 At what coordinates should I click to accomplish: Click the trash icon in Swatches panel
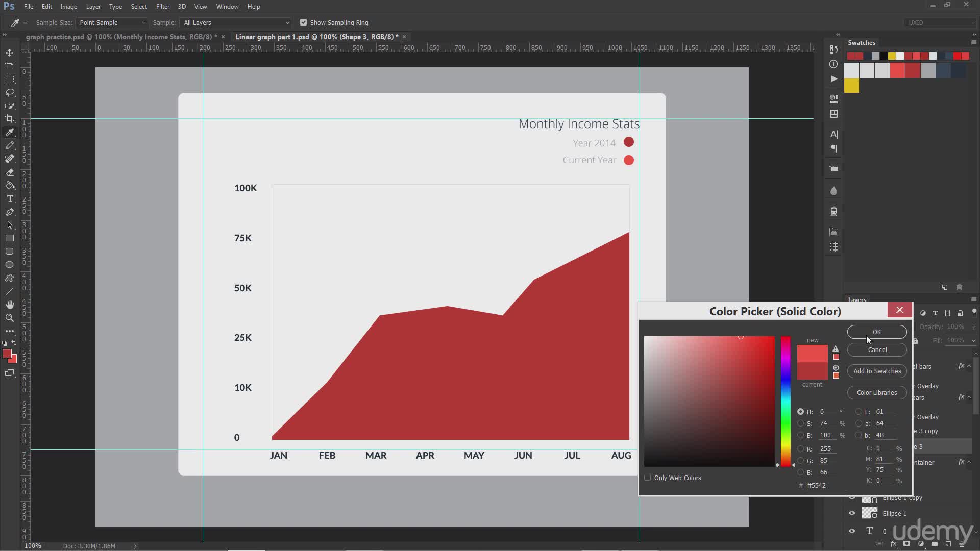(x=959, y=287)
